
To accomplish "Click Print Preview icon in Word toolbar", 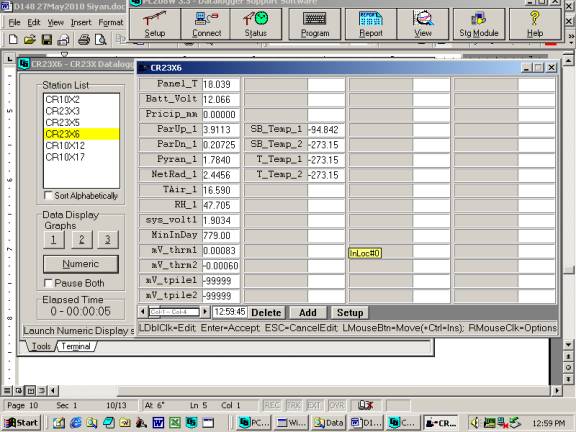I will click(x=100, y=39).
